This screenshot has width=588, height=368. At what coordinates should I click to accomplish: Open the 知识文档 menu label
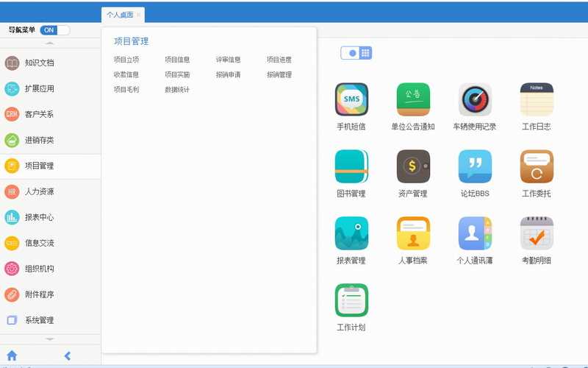pos(40,63)
